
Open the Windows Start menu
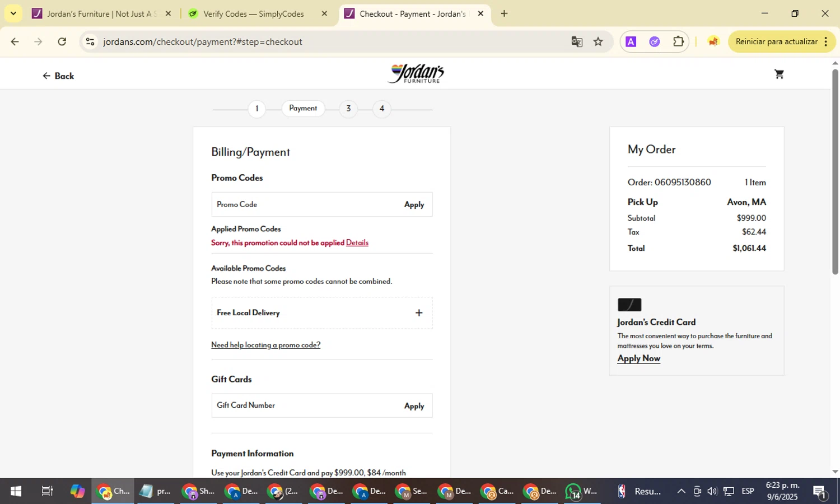click(x=16, y=491)
